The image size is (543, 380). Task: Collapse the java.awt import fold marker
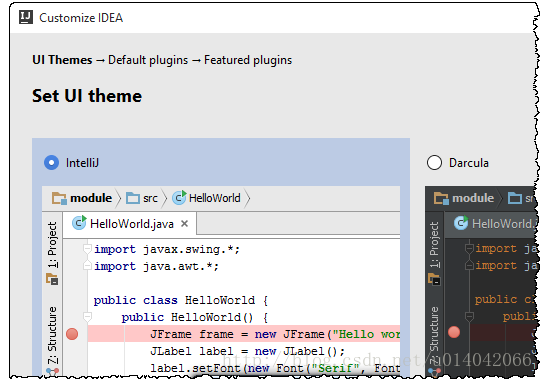[x=87, y=266]
